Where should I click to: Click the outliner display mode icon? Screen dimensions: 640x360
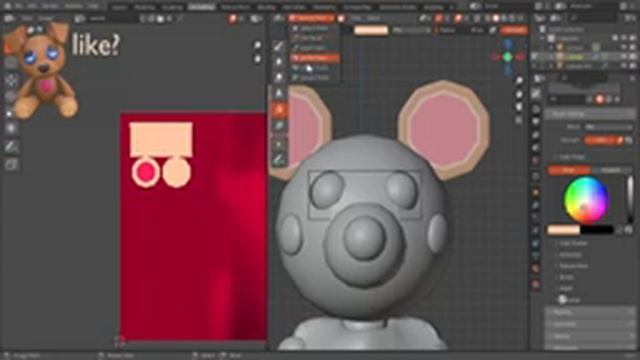tap(556, 18)
